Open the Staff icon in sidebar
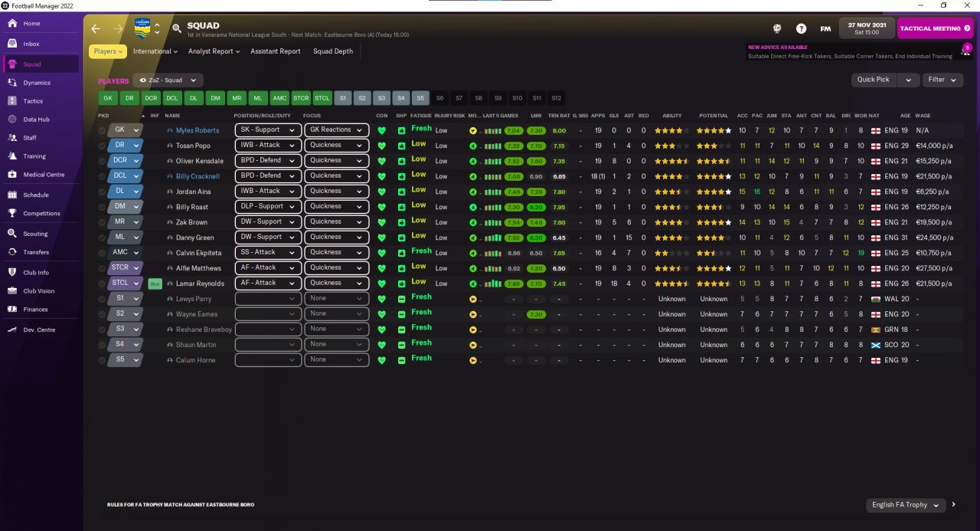Viewport: 980px width, 531px height. [x=12, y=138]
